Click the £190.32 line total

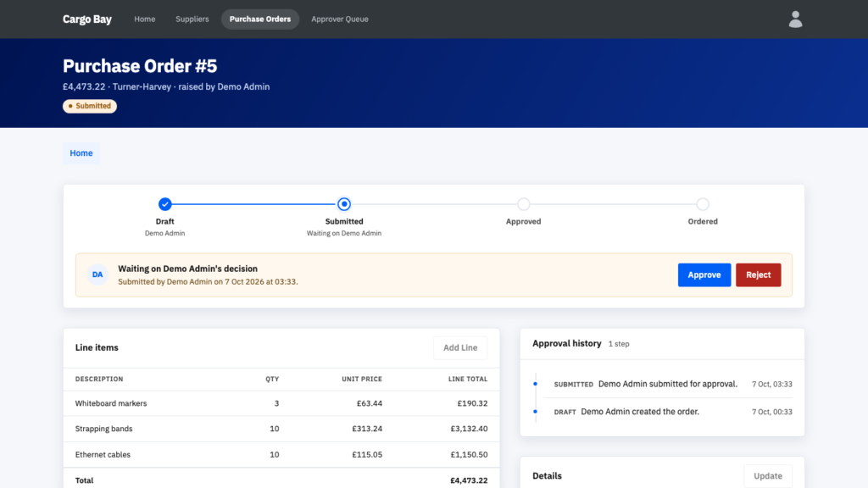tap(472, 403)
